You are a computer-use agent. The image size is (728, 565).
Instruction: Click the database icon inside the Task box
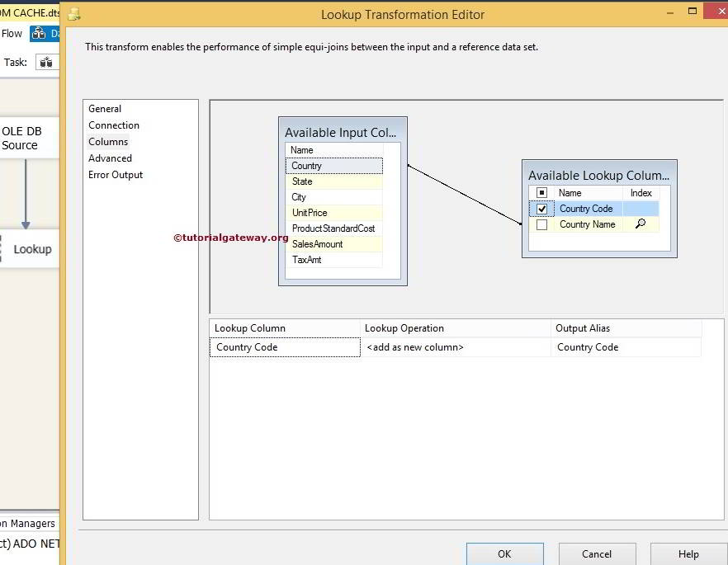[47, 62]
